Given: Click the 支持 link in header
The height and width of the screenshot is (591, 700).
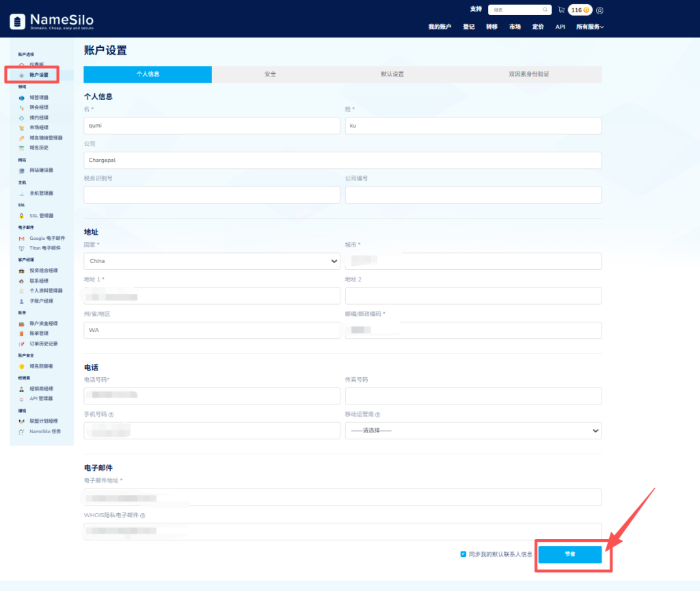Looking at the screenshot, I should (476, 10).
